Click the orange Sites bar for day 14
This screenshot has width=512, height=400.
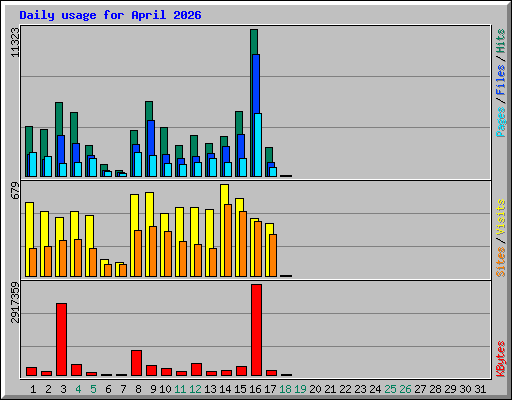pos(228,240)
